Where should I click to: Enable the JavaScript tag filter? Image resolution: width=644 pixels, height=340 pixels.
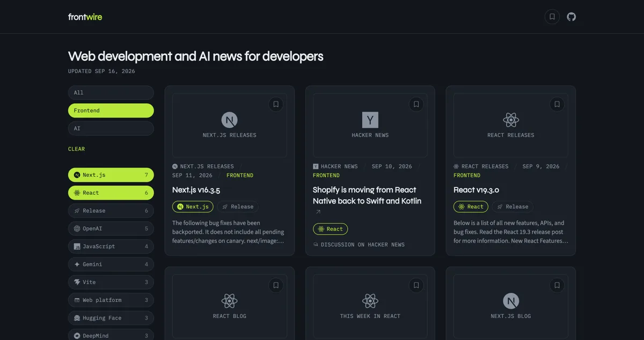[111, 247]
